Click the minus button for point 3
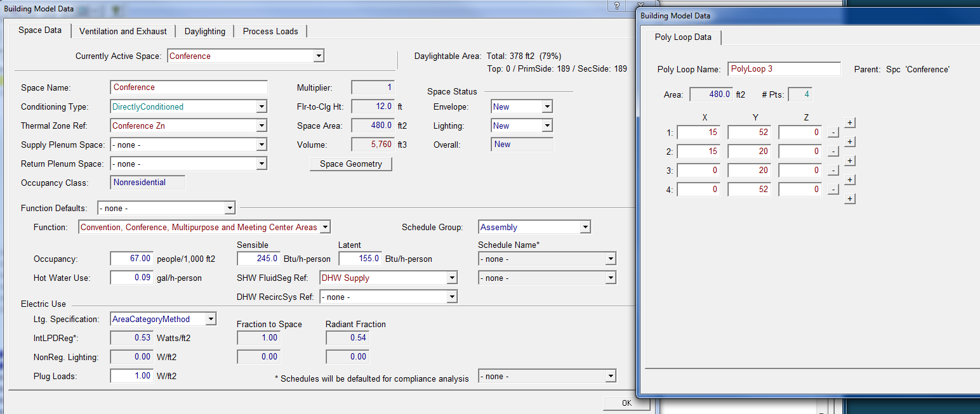 point(833,171)
